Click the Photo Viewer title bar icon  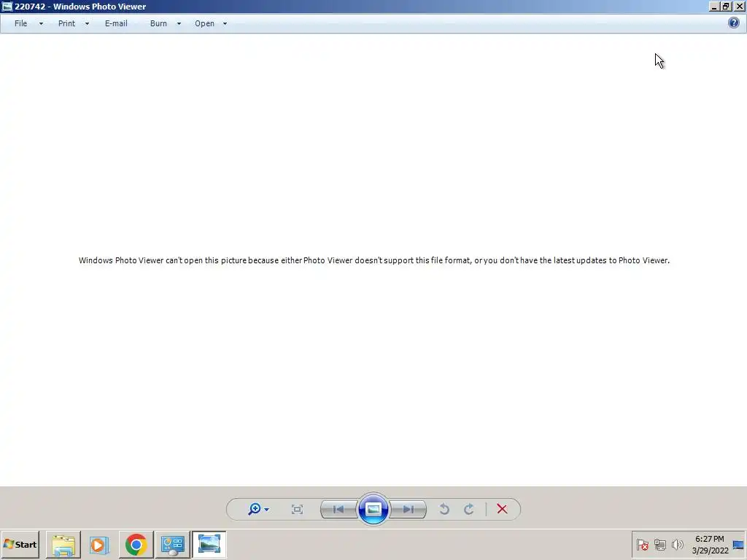[7, 6]
